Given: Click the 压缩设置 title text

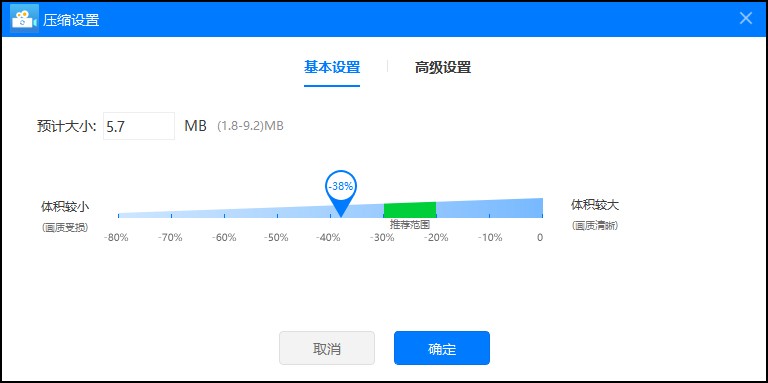Looking at the screenshot, I should (71, 20).
